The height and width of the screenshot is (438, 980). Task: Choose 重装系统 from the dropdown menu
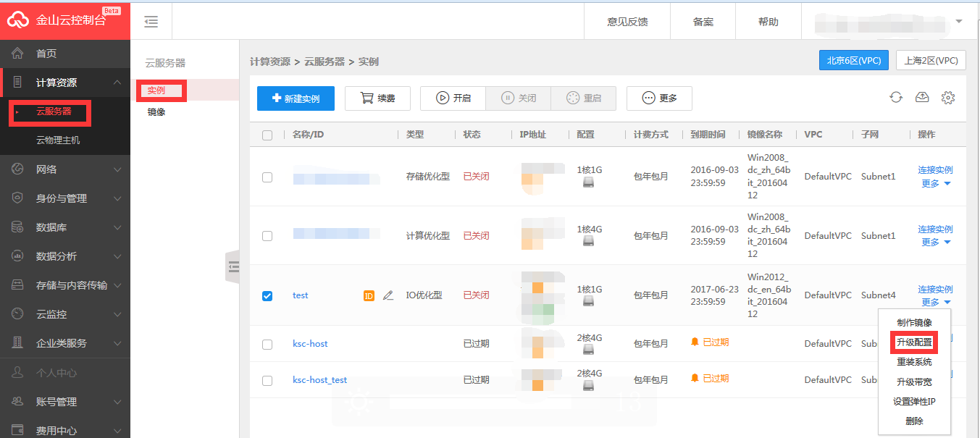point(914,362)
